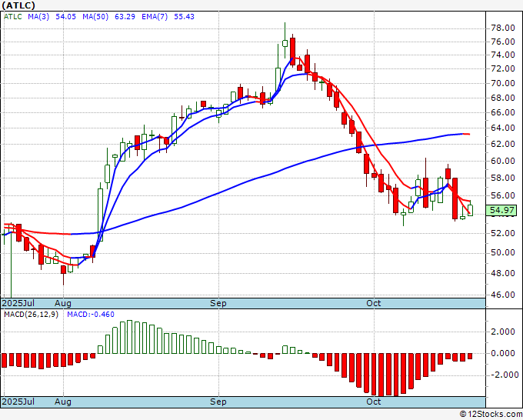523x420 pixels.
Task: Click the MA(50) indicator label
Action: [95, 17]
